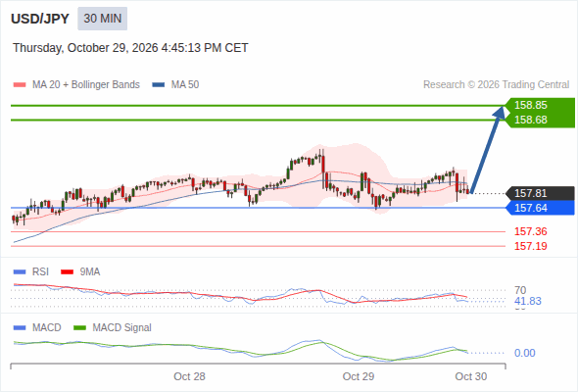Click the USD/JPY pair title
This screenshot has width=578, height=392.
point(40,19)
